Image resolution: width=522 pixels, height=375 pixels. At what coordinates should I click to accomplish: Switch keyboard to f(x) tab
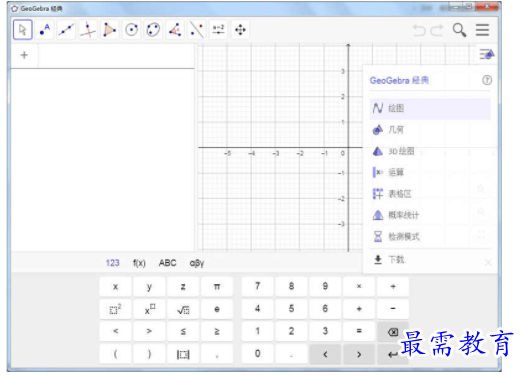click(139, 263)
